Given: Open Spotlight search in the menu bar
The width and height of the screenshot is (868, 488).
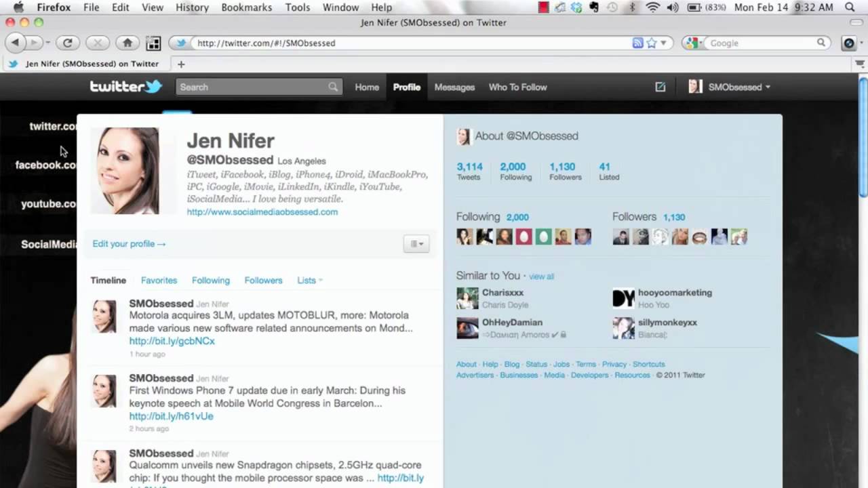Looking at the screenshot, I should (x=850, y=7).
